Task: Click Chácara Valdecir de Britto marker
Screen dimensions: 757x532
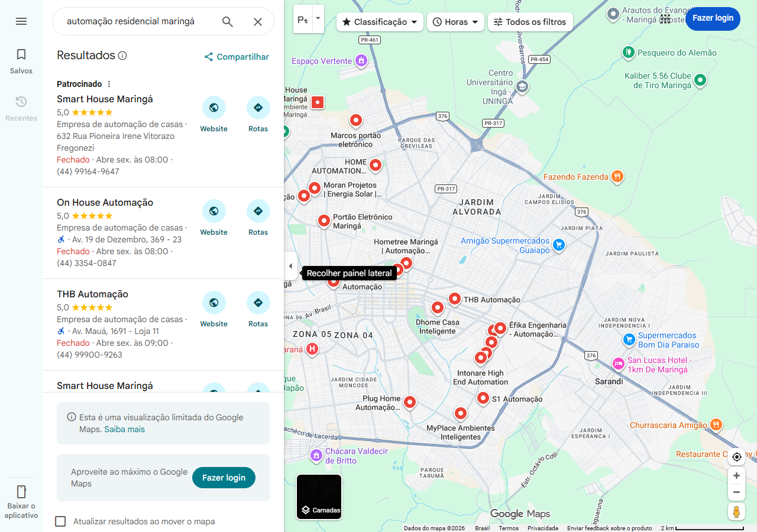Action: click(x=316, y=455)
